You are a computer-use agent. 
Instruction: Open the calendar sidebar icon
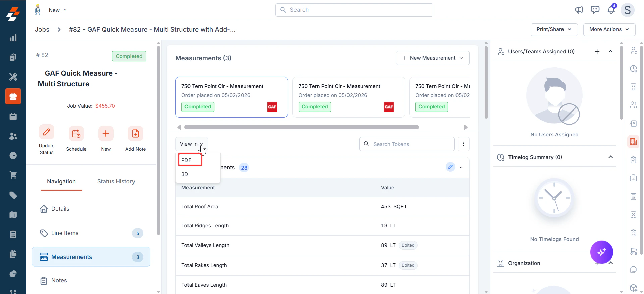click(x=13, y=116)
